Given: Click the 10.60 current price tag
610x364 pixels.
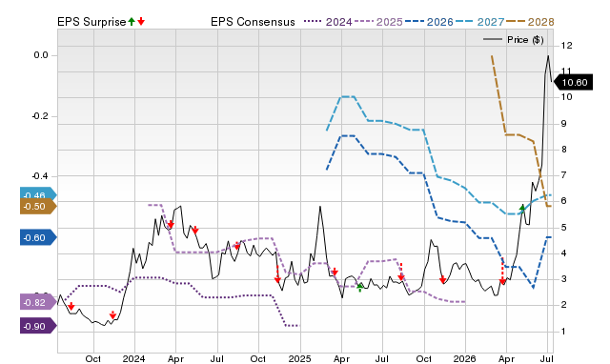Looking at the screenshot, I should point(573,83).
